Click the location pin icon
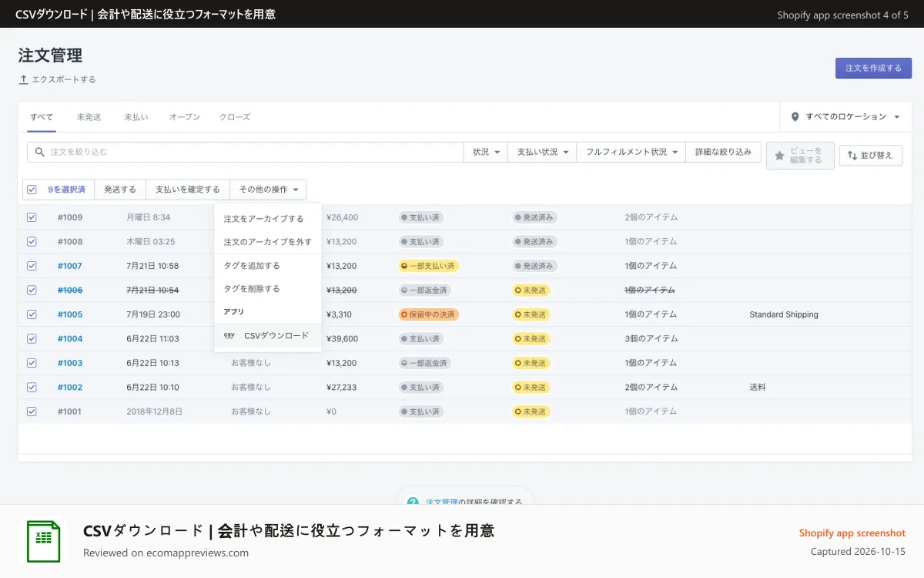Image resolution: width=924 pixels, height=578 pixels. tap(795, 117)
